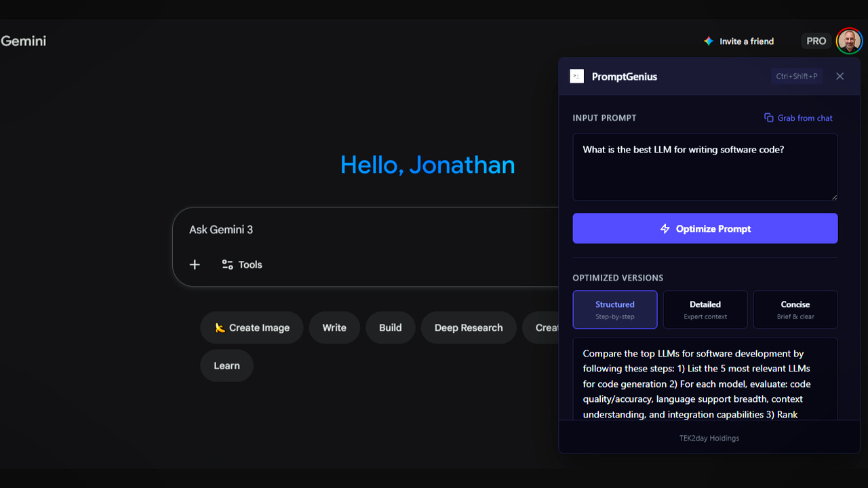
Task: Click the textarea resize handle corner
Action: coord(834,197)
